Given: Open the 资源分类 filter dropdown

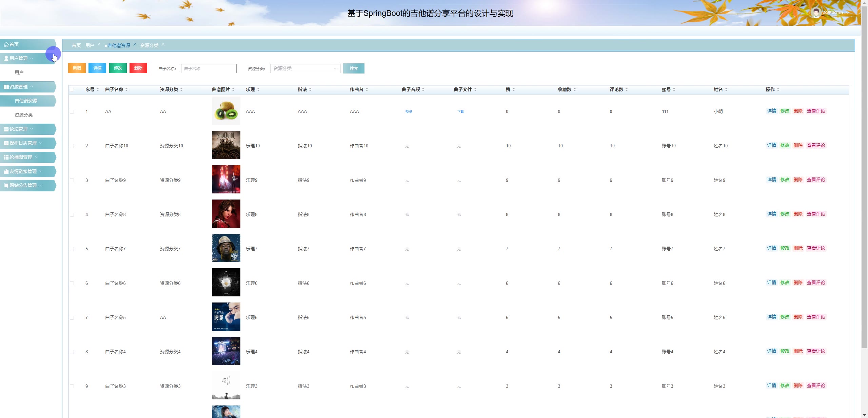Looking at the screenshot, I should [305, 69].
